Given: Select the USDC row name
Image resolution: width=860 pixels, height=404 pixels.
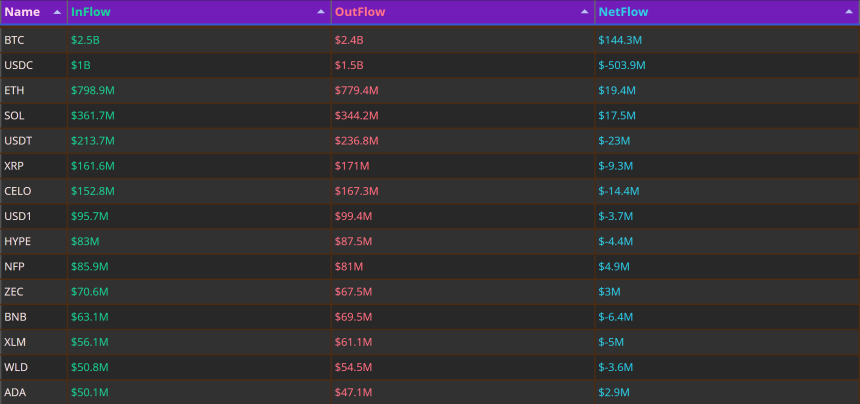Looking at the screenshot, I should point(18,65).
